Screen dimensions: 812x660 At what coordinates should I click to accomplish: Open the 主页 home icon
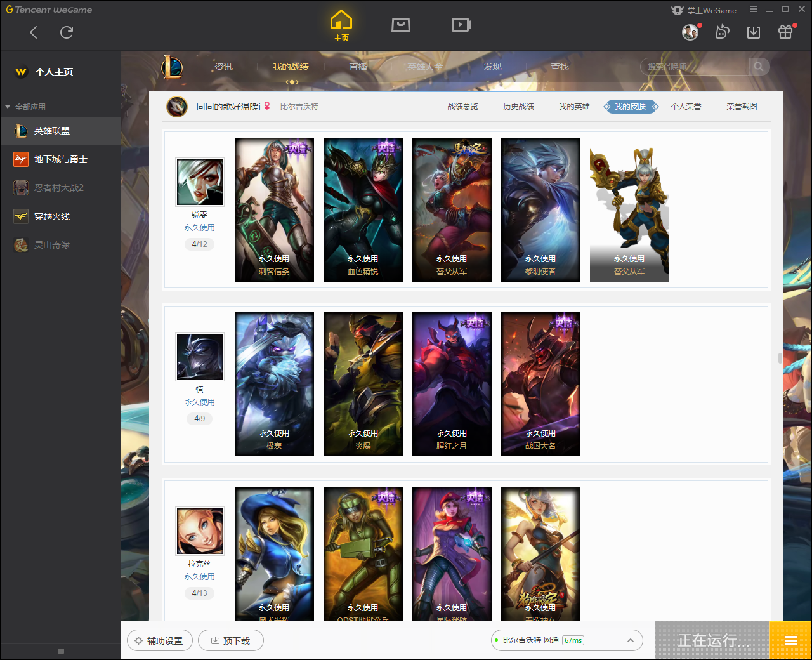341,26
